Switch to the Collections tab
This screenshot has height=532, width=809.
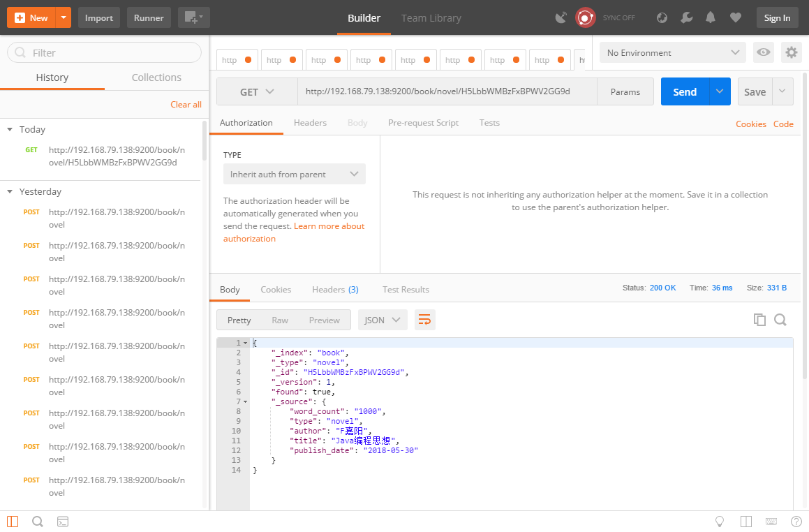pyautogui.click(x=156, y=77)
